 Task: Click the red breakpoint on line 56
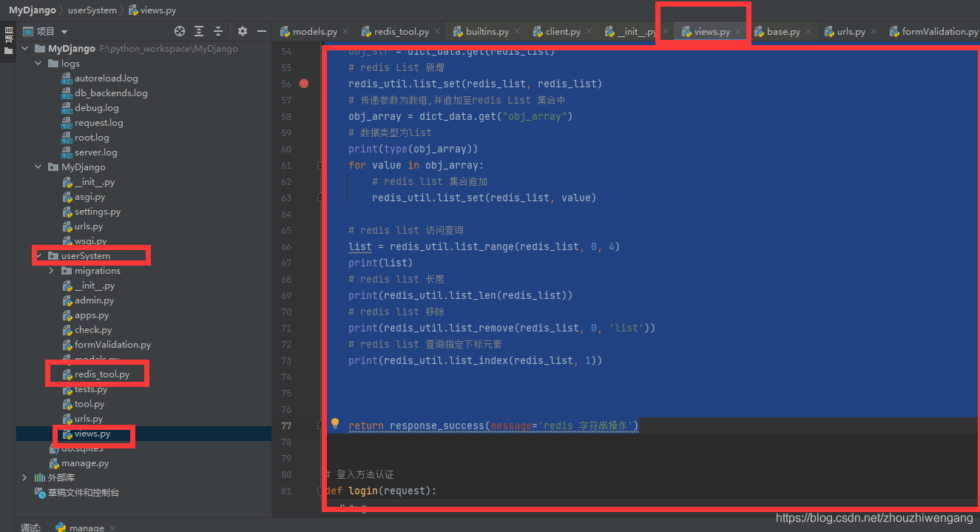[x=303, y=84]
